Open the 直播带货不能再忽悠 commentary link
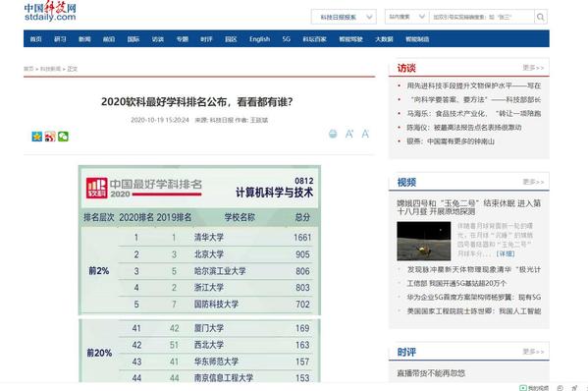Screen dimensions: 588x391 point(431,373)
